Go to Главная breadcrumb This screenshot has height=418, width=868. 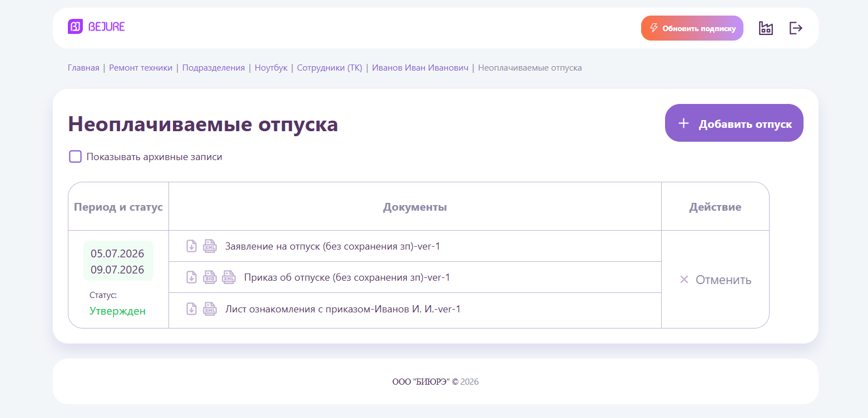coord(83,68)
